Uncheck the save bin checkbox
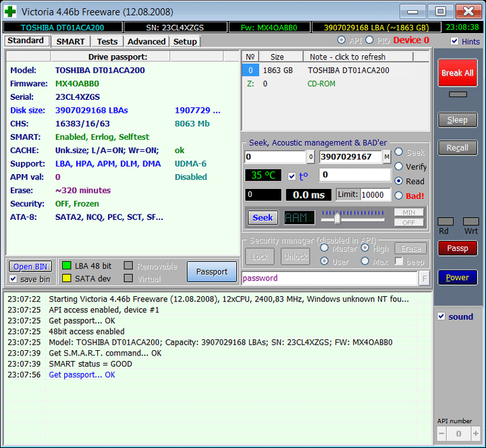The height and width of the screenshot is (448, 486). [13, 279]
